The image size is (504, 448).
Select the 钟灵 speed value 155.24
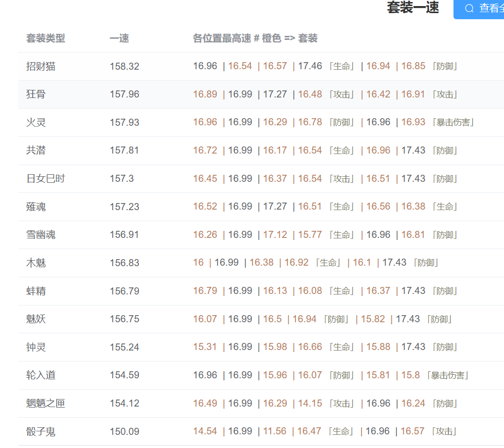[124, 347]
